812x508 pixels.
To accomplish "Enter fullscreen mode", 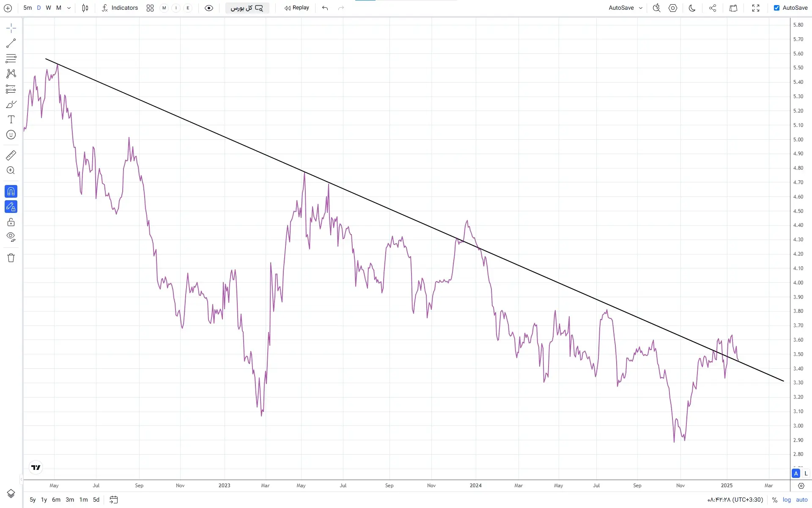I will point(756,8).
